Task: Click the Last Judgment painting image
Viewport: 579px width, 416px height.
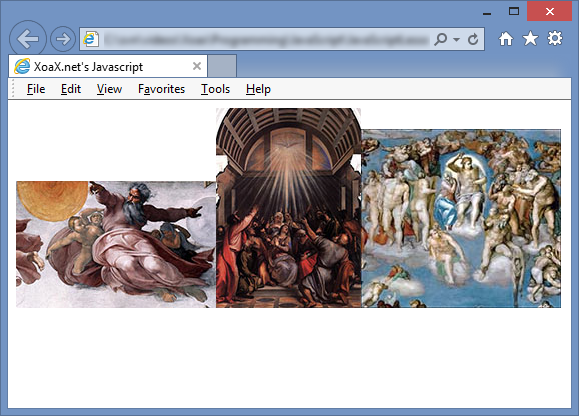Action: click(x=461, y=218)
